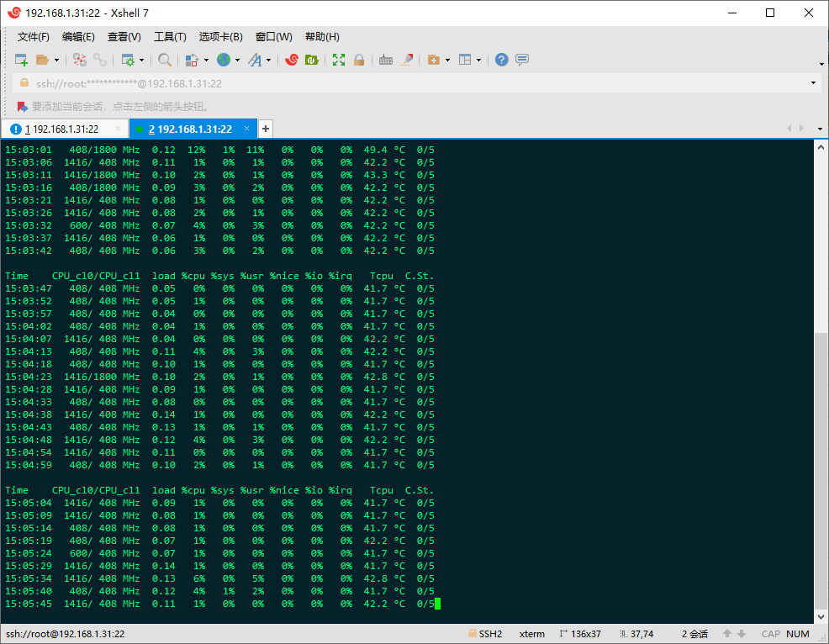Expand the layout dropdown arrow

click(478, 61)
